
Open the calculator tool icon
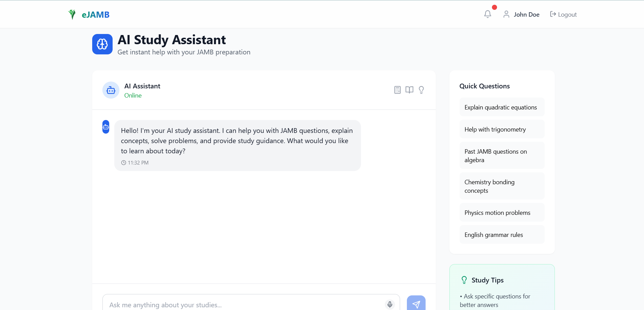pos(397,90)
